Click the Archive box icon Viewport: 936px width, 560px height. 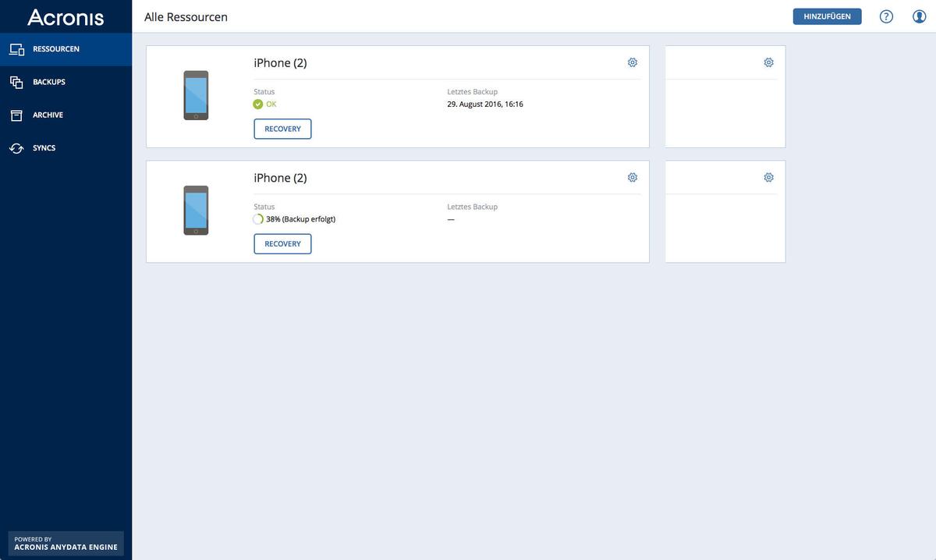click(16, 115)
